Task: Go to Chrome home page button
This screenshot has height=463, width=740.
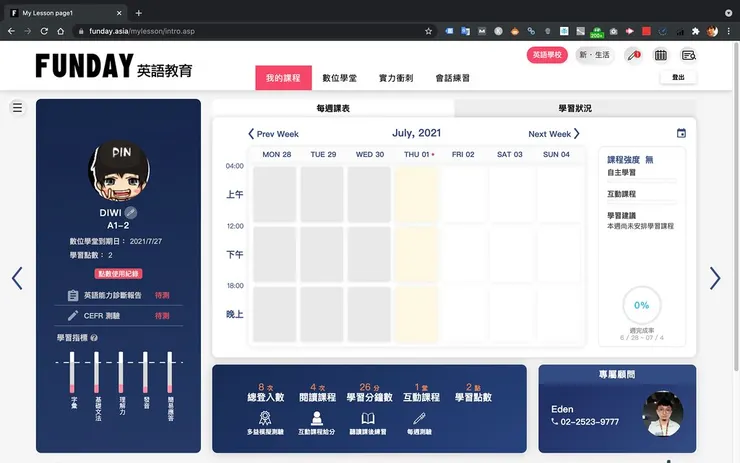Action: [60, 31]
